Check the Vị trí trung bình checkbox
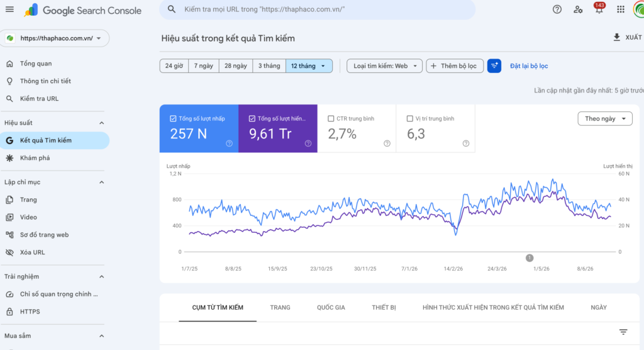 point(409,118)
